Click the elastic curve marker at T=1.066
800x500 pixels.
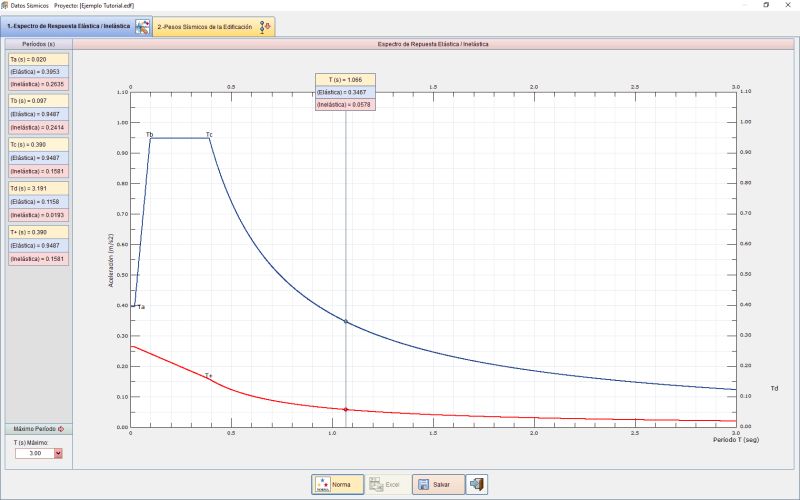[346, 321]
